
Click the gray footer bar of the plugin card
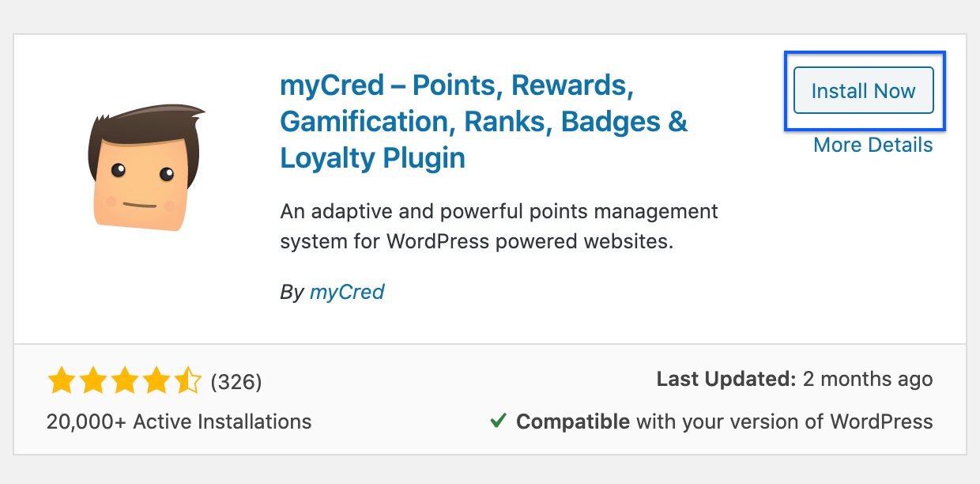click(490, 399)
